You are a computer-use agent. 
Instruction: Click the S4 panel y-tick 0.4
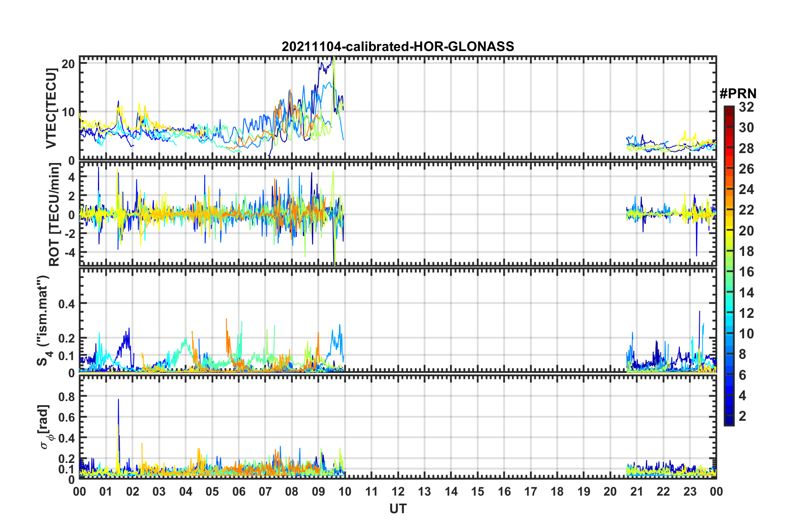(x=67, y=304)
